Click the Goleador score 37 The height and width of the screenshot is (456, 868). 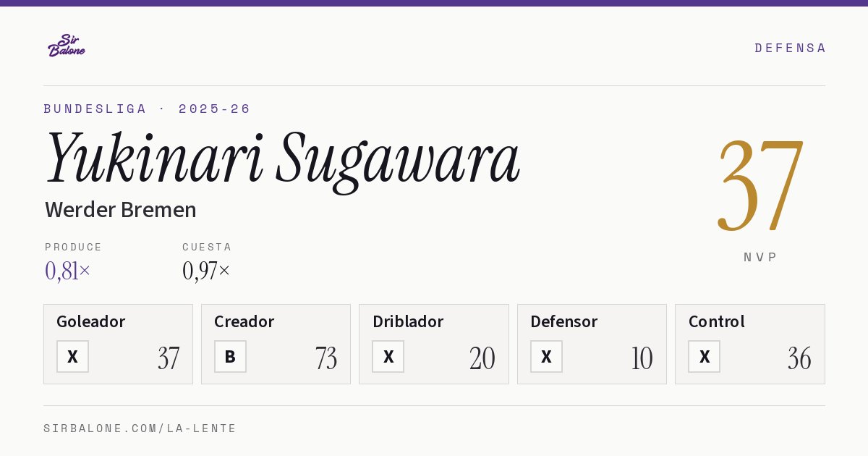(169, 358)
